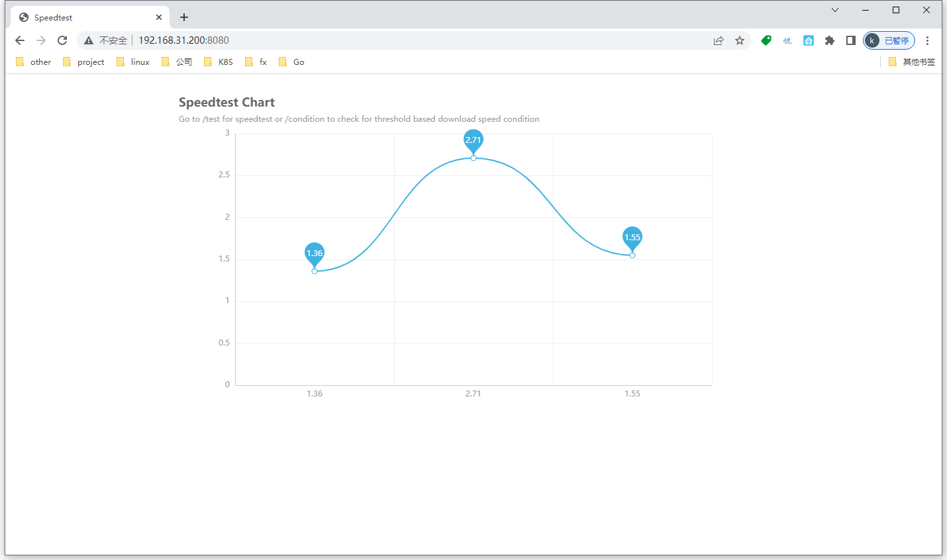Screen dimensions: 947x560
Task: Open the green tag extension
Action: [766, 40]
